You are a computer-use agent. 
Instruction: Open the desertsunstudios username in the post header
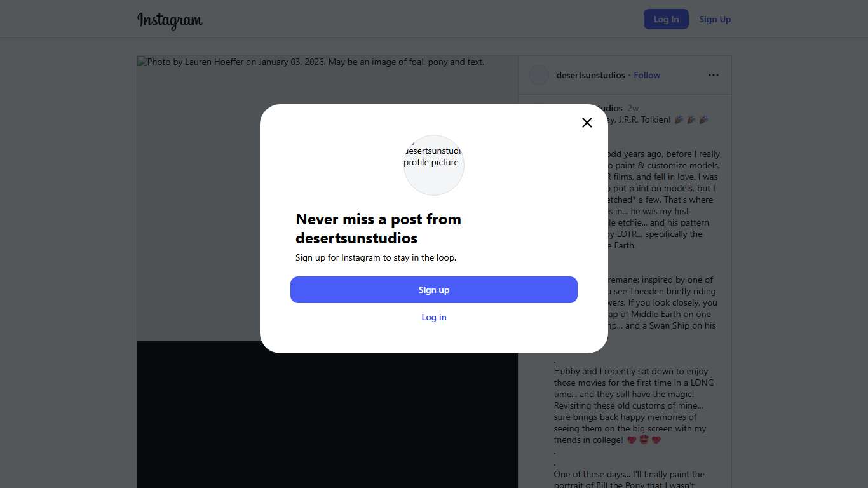590,75
